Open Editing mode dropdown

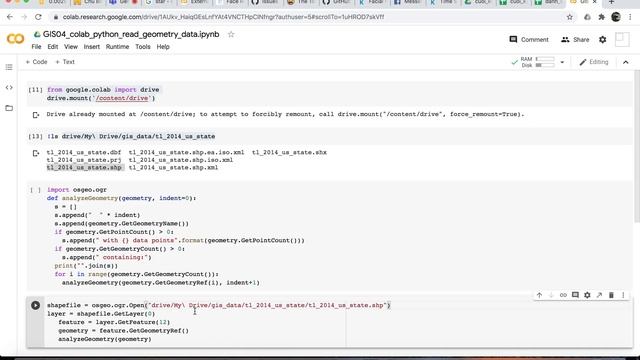click(594, 62)
